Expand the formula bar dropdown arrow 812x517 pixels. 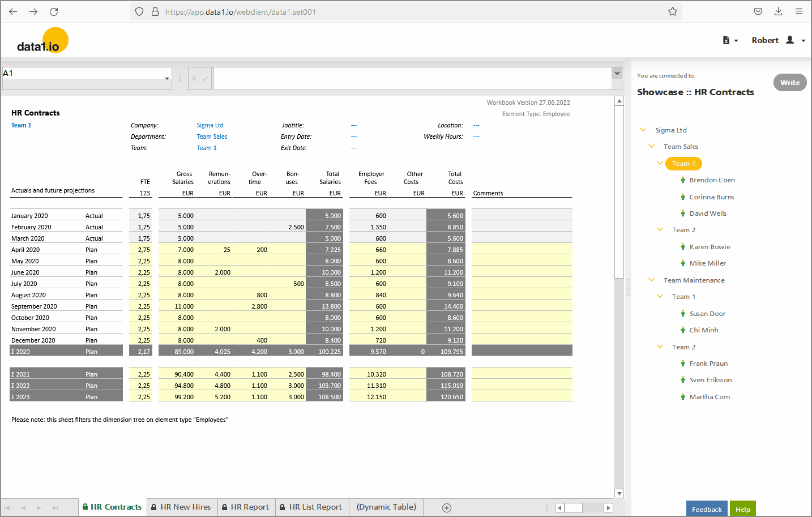pos(617,73)
